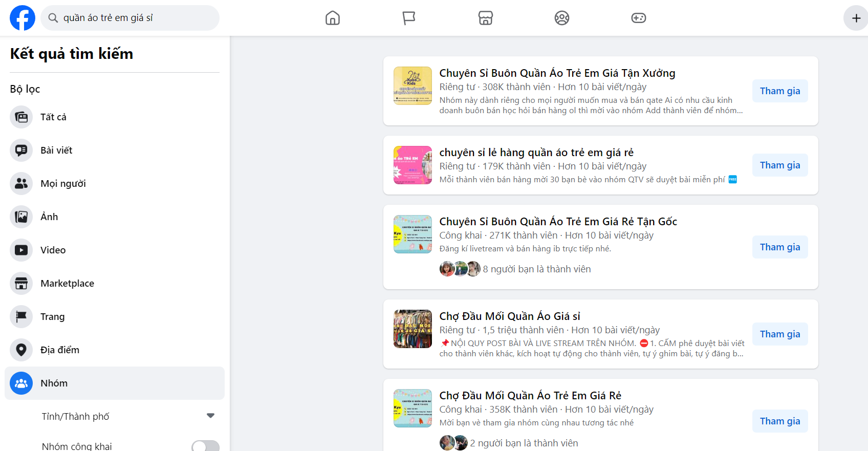This screenshot has height=451, width=868.
Task: Switch to the Video filter
Action: (53, 250)
